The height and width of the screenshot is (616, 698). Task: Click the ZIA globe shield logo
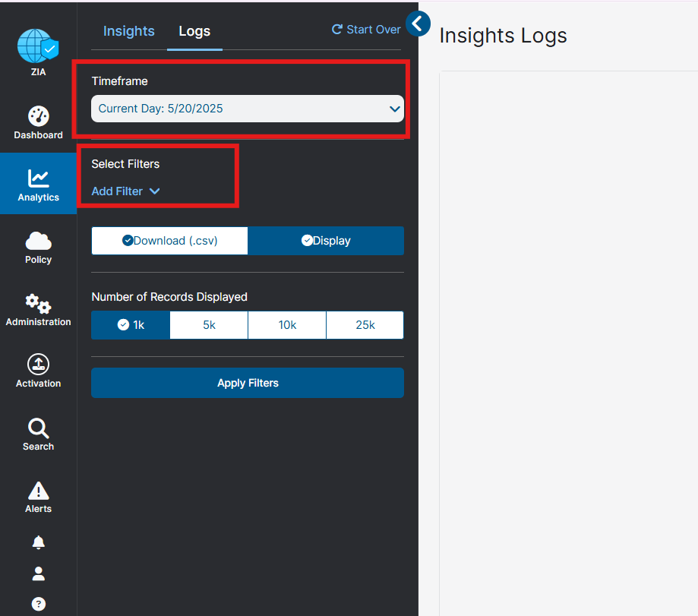(x=38, y=47)
